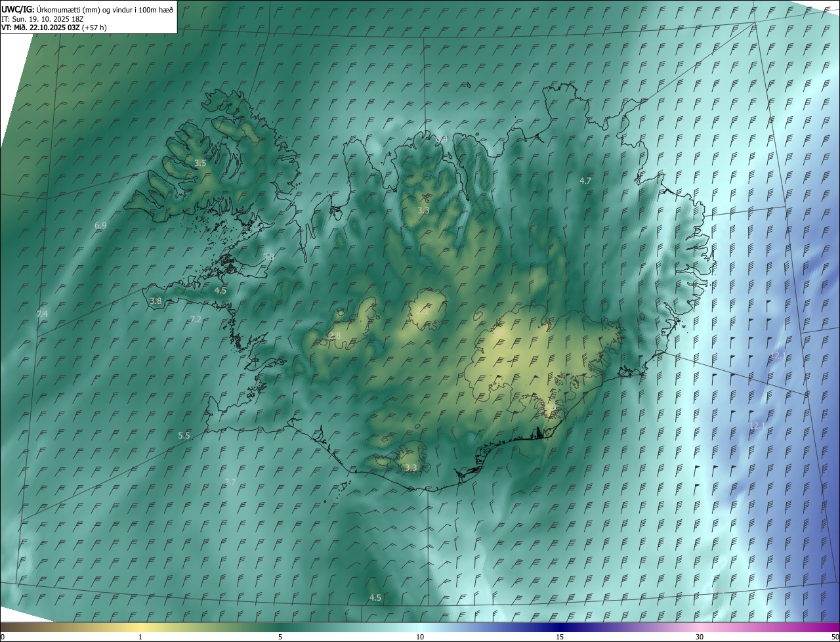Click the 3.8 value on the Snæfellsnes tip
The image size is (840, 642).
[156, 301]
